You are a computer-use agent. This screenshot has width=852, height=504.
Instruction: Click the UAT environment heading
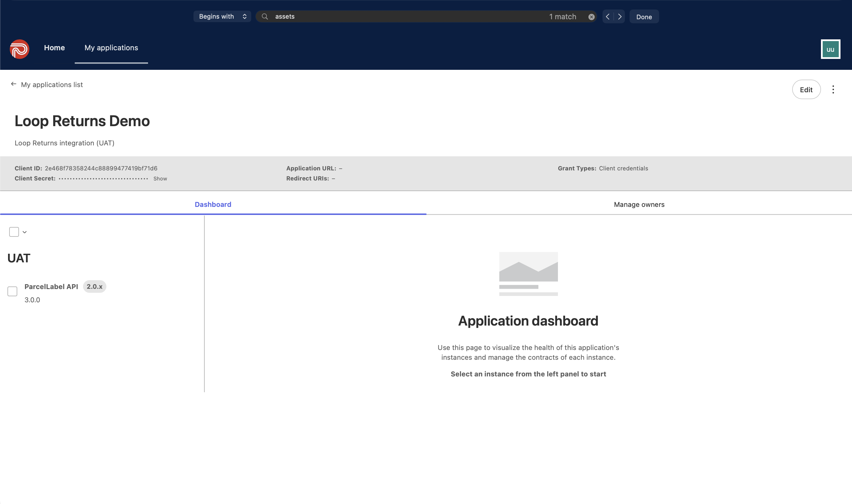[x=19, y=258]
